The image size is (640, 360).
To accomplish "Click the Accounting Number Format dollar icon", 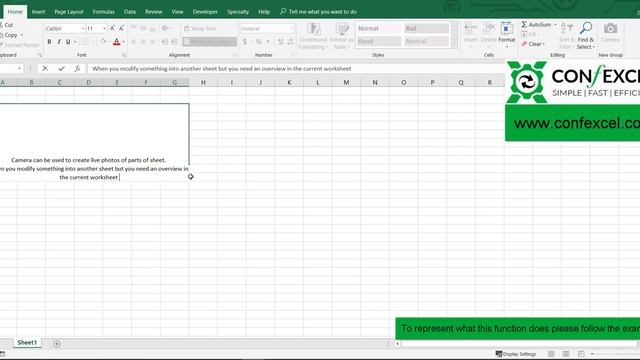I will coord(244,42).
